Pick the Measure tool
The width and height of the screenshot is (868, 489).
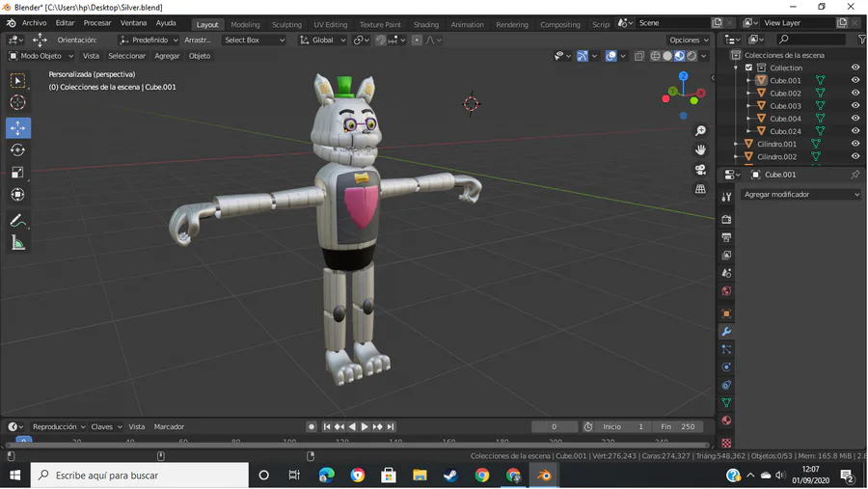click(17, 242)
